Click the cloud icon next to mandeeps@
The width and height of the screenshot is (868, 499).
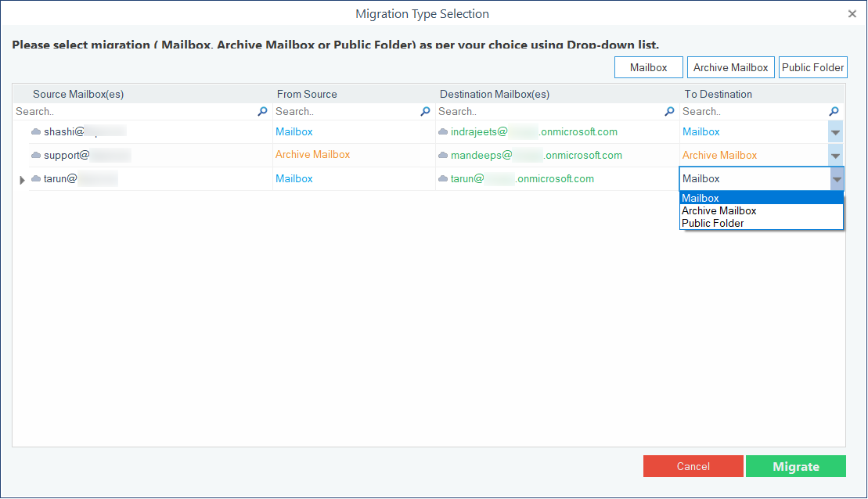443,155
